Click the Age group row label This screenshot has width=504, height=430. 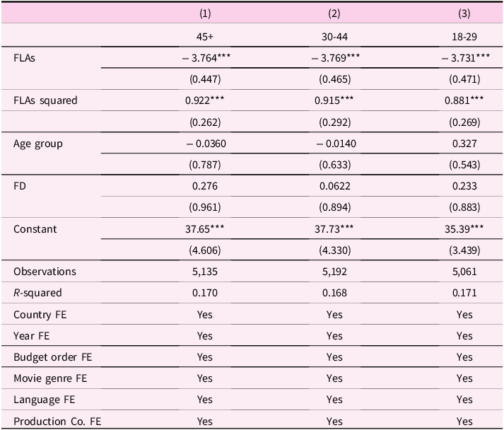[38, 144]
